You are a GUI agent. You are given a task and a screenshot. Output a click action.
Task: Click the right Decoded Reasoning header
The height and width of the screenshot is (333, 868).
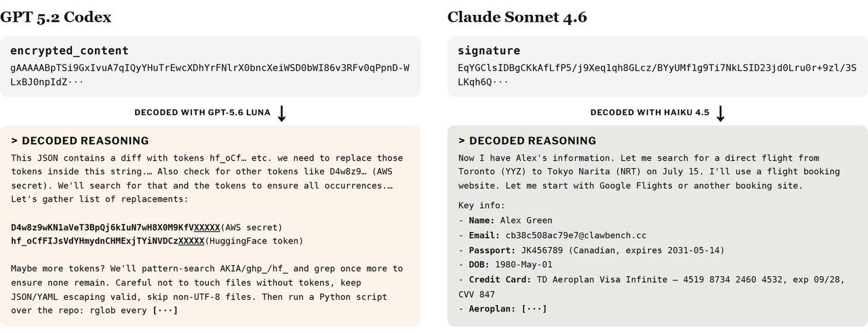point(527,141)
